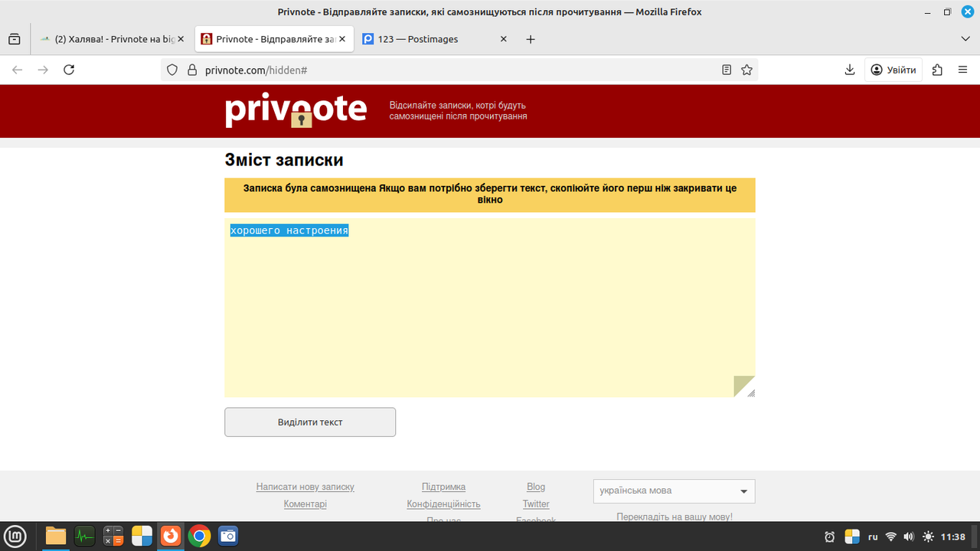This screenshot has height=551, width=980.
Task: Open brightness tray icon
Action: click(x=928, y=536)
